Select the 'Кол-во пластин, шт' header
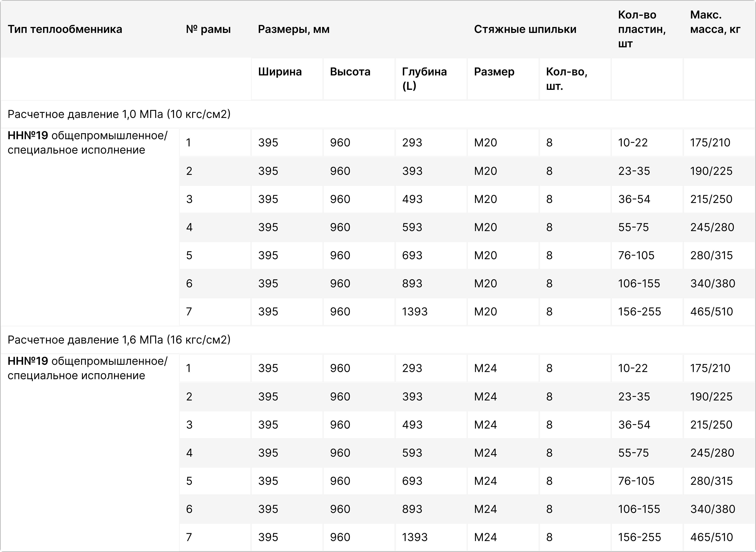The width and height of the screenshot is (756, 552). click(641, 29)
